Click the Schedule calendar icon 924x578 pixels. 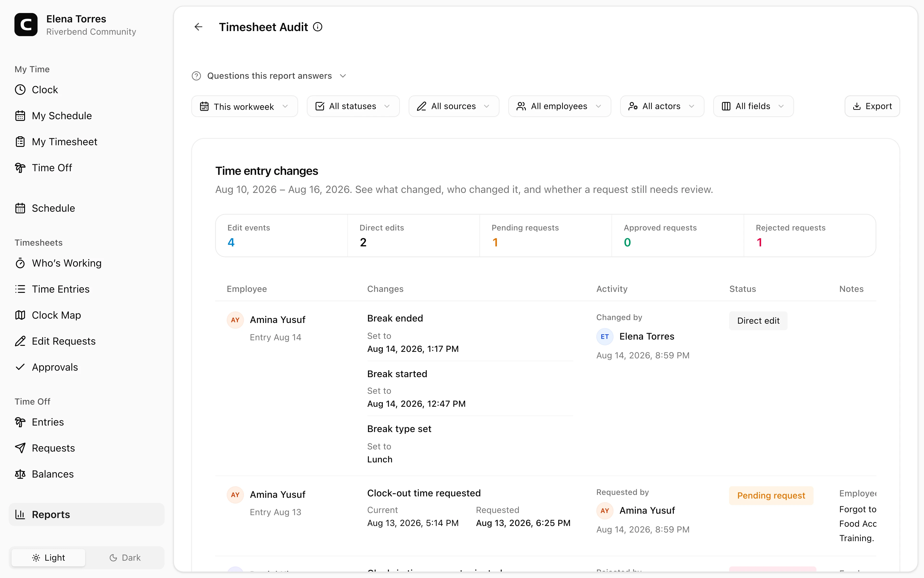pyautogui.click(x=20, y=208)
